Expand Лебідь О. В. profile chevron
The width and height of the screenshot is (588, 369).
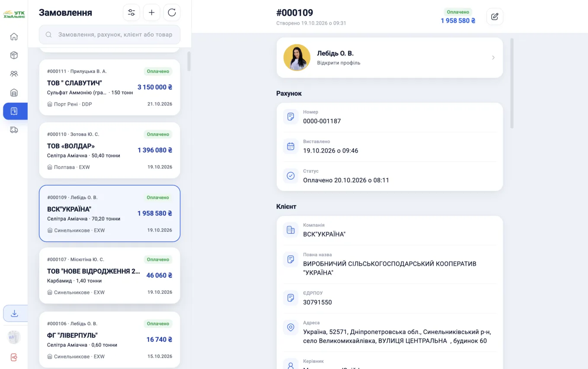pyautogui.click(x=493, y=57)
